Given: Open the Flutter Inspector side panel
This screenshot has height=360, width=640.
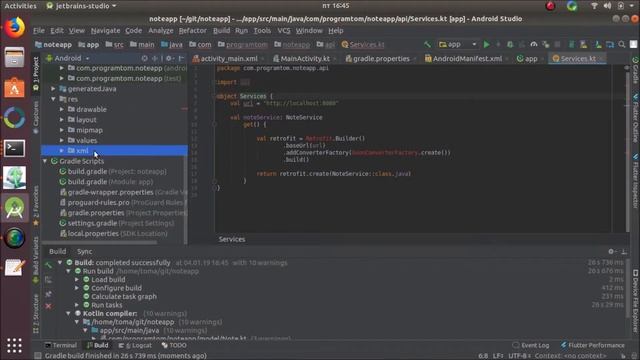Looking at the screenshot, I should 636,182.
